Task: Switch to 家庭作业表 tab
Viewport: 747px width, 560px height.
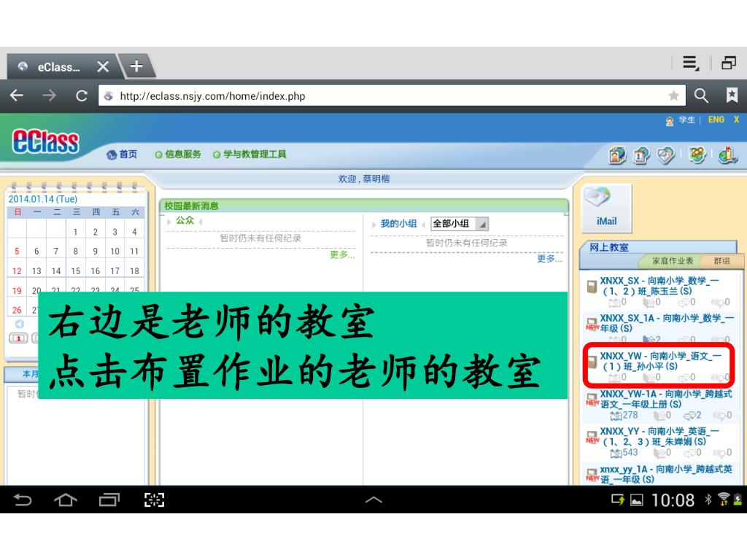Action: [x=672, y=260]
